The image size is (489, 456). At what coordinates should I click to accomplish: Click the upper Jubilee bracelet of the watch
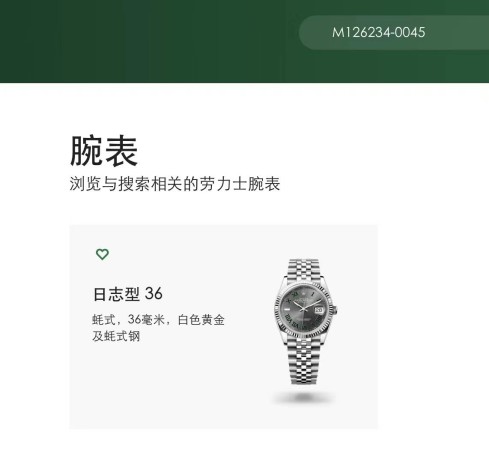click(x=303, y=270)
